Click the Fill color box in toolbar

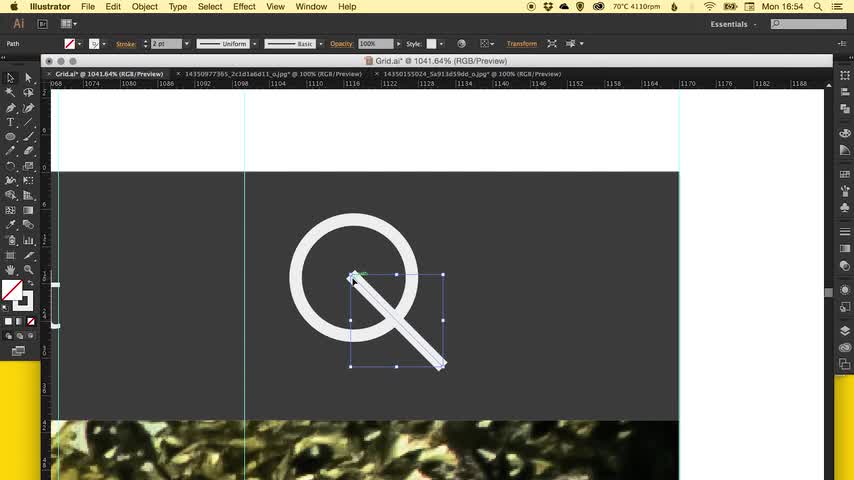[x=12, y=290]
